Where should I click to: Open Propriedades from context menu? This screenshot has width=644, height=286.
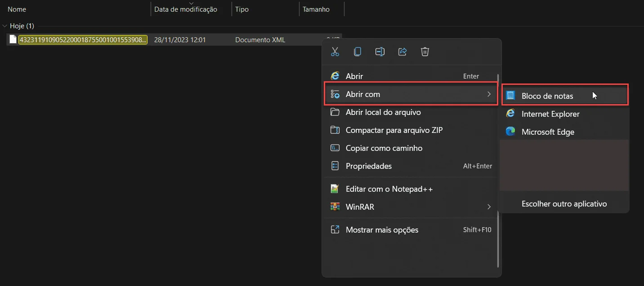pyautogui.click(x=368, y=166)
